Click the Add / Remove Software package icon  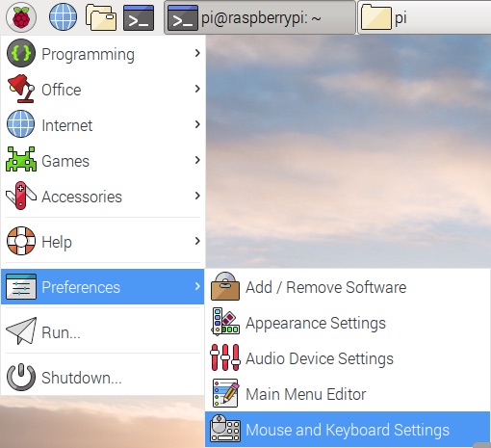pos(225,286)
